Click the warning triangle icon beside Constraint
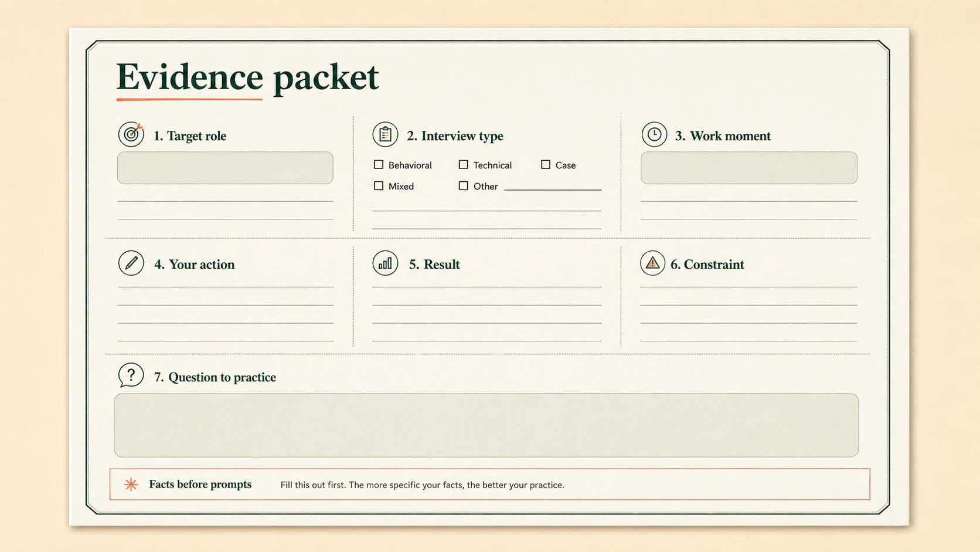Screen dimensions: 980x552 (x=652, y=263)
